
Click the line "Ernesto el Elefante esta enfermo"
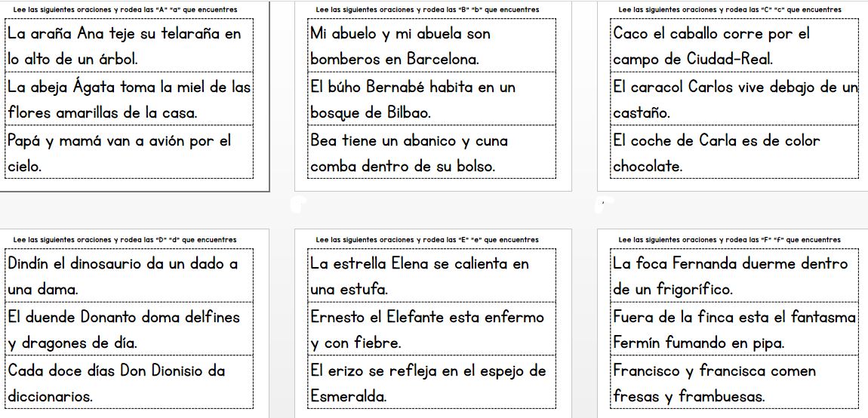[x=427, y=317]
